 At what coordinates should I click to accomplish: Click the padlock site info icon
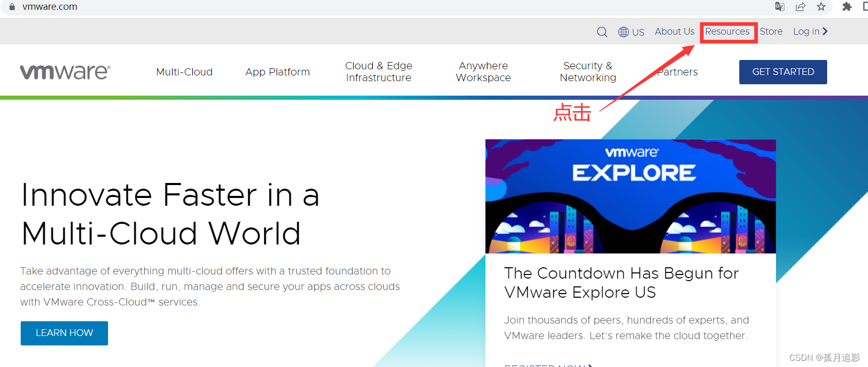(x=12, y=7)
